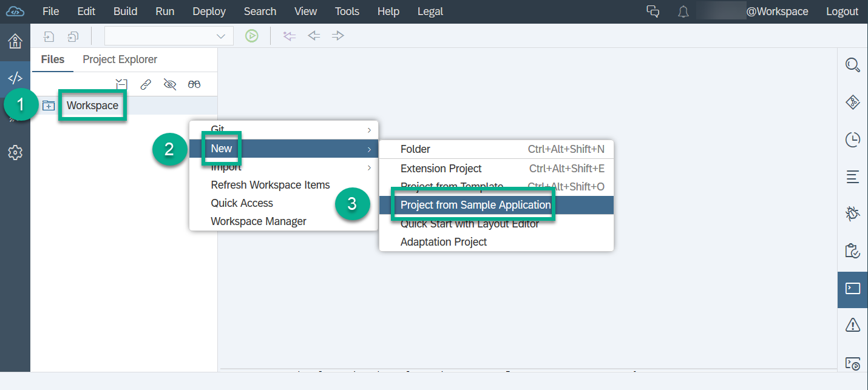868x390 pixels.
Task: Click the Home icon in left sidebar
Action: pyautogui.click(x=15, y=41)
